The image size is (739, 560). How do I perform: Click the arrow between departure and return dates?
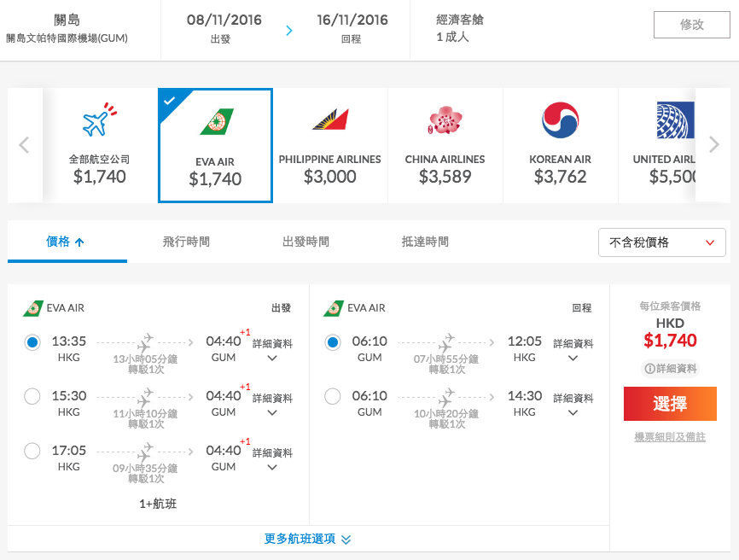pyautogui.click(x=289, y=31)
